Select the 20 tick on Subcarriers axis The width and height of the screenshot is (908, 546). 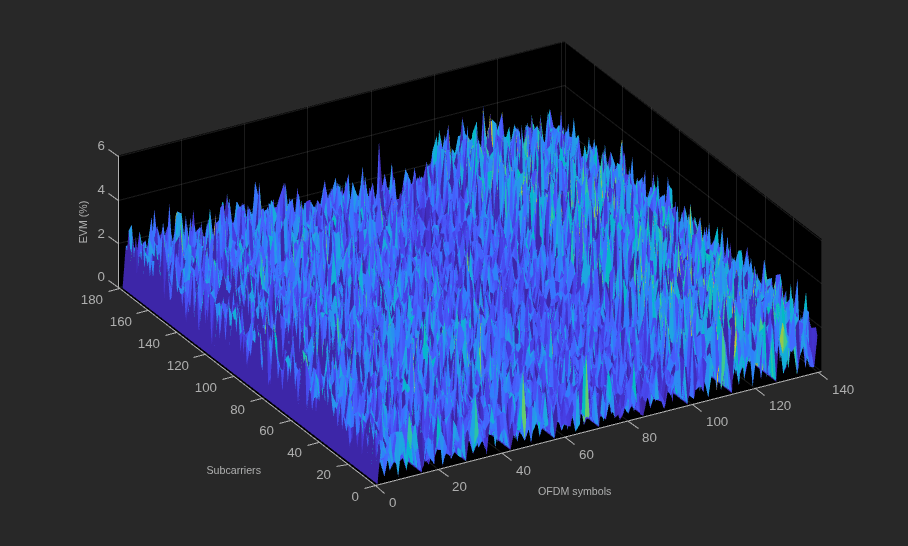point(323,475)
